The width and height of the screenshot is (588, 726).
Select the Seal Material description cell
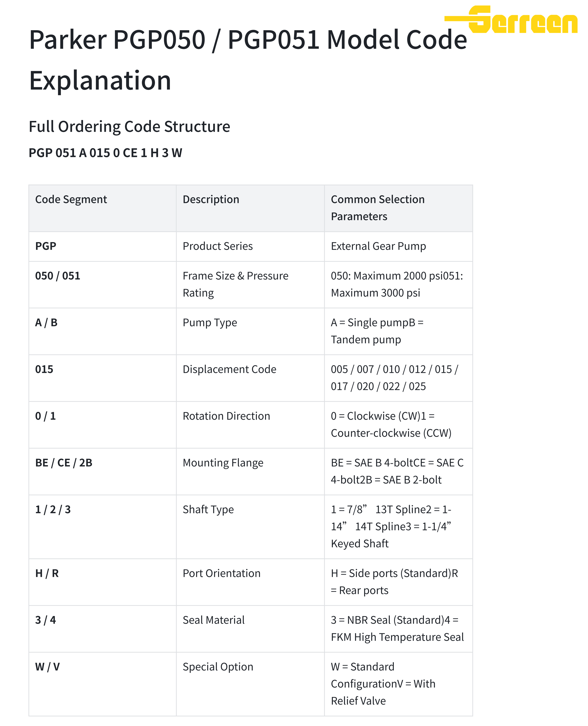click(x=213, y=620)
